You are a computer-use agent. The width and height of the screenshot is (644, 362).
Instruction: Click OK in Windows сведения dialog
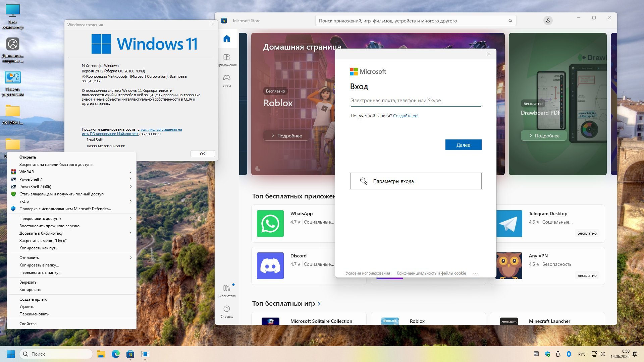(x=203, y=154)
